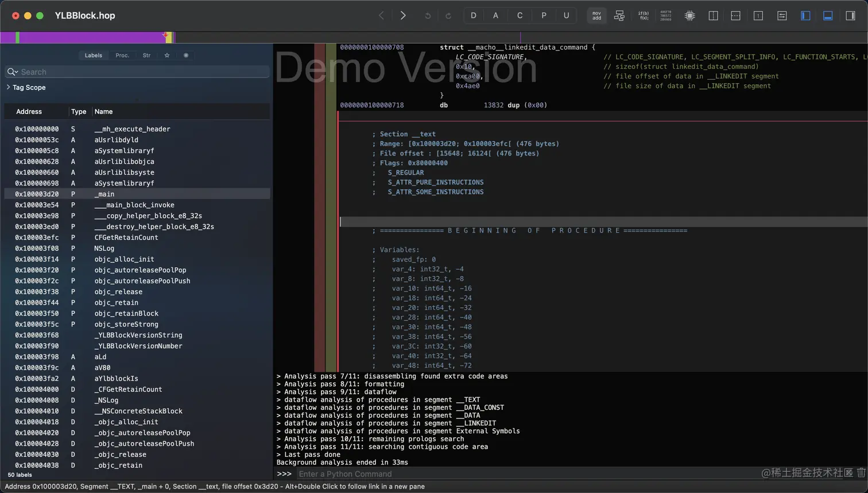Select the aYlblockIs string label
868x493 pixels.
[137, 379]
